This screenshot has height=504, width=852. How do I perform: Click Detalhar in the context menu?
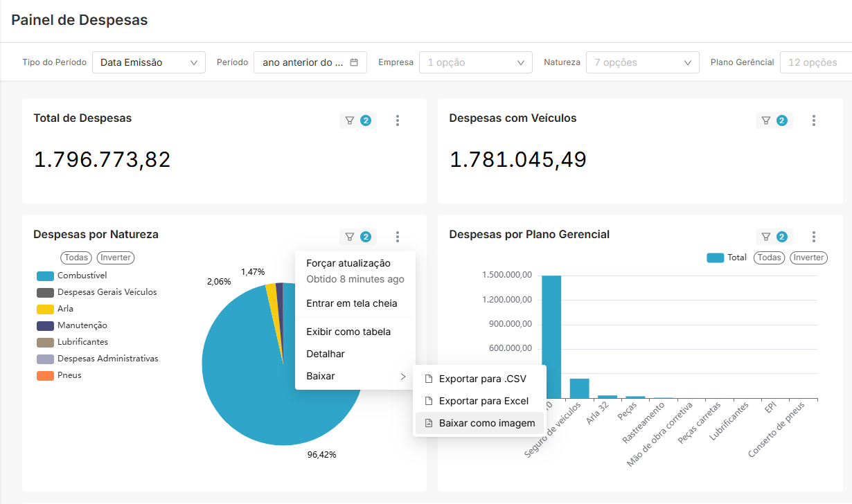point(355,354)
